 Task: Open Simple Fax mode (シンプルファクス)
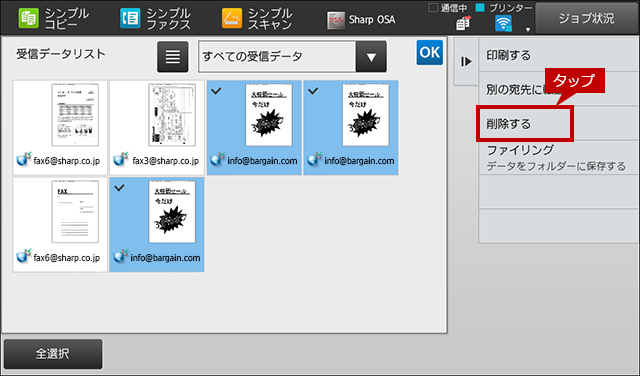tap(156, 19)
